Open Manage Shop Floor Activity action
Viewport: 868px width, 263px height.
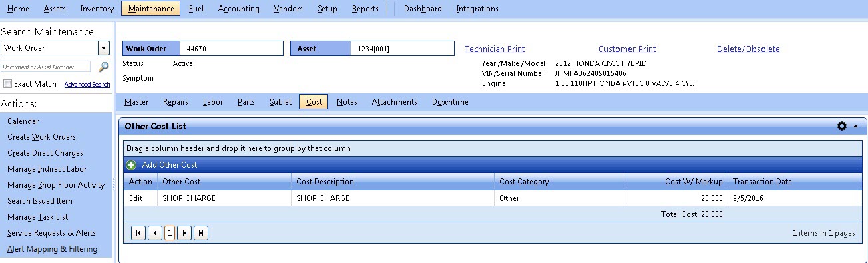[x=56, y=185]
